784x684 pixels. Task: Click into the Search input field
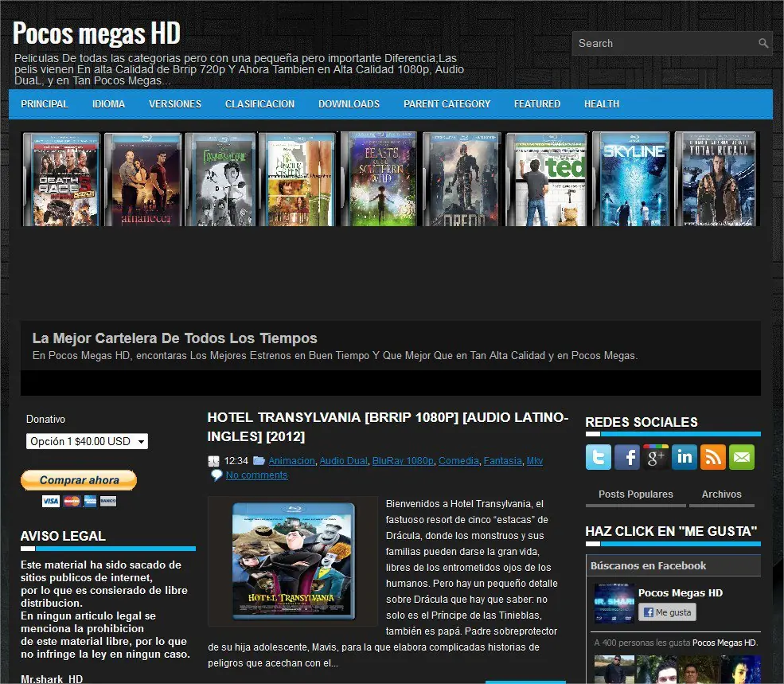pos(665,44)
